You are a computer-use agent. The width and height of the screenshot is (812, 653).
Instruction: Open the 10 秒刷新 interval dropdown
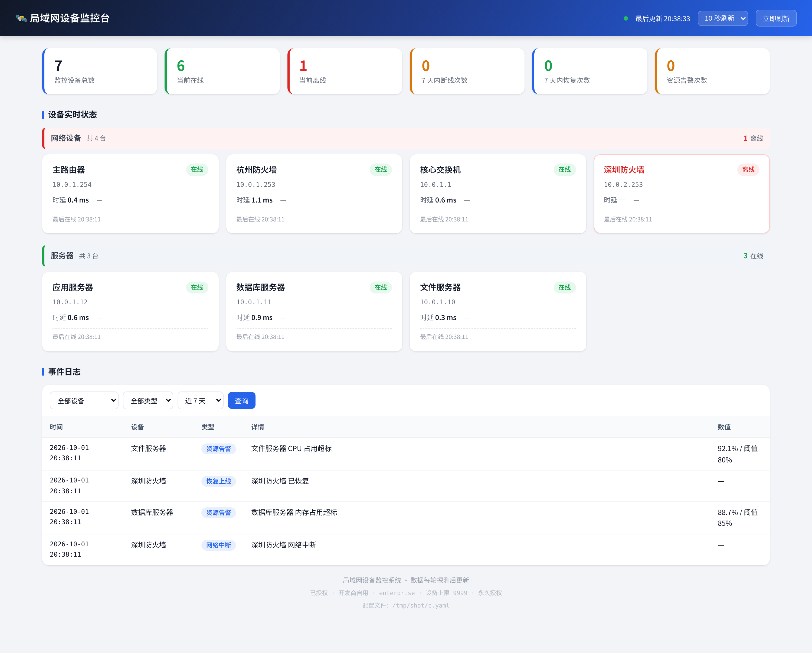click(x=723, y=18)
